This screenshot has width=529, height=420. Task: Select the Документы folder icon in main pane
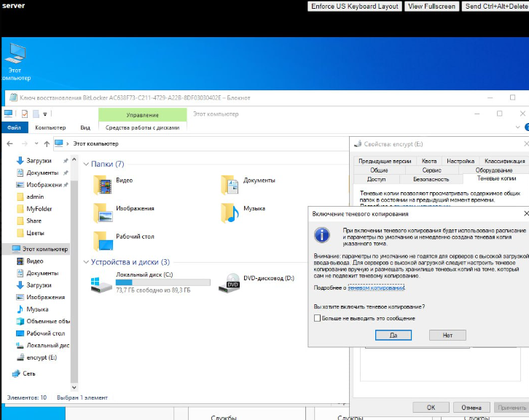[x=230, y=185]
